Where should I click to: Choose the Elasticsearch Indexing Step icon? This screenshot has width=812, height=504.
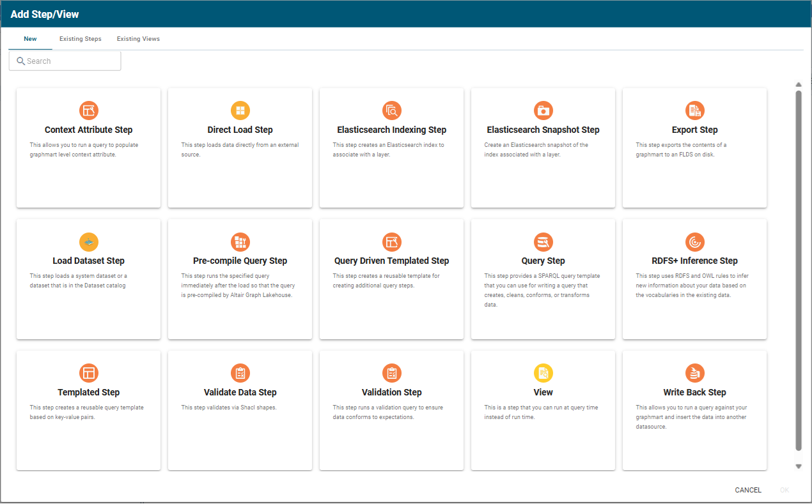(391, 111)
